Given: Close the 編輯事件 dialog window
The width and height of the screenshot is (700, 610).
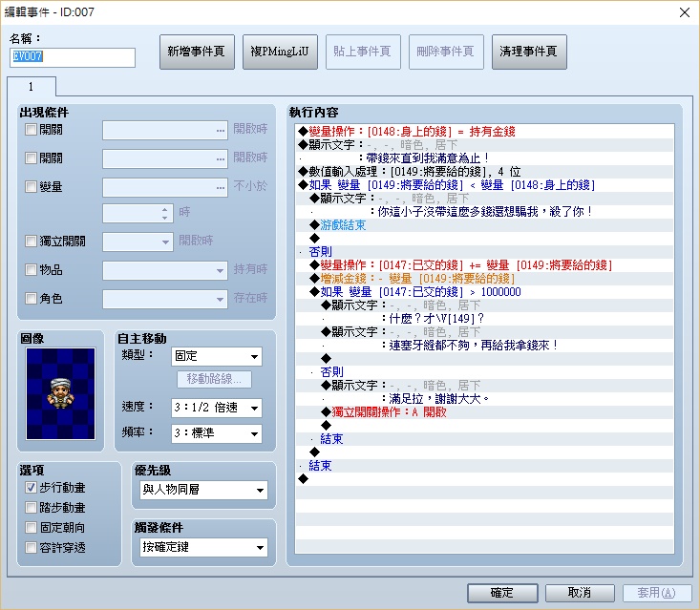Looking at the screenshot, I should point(685,12).
